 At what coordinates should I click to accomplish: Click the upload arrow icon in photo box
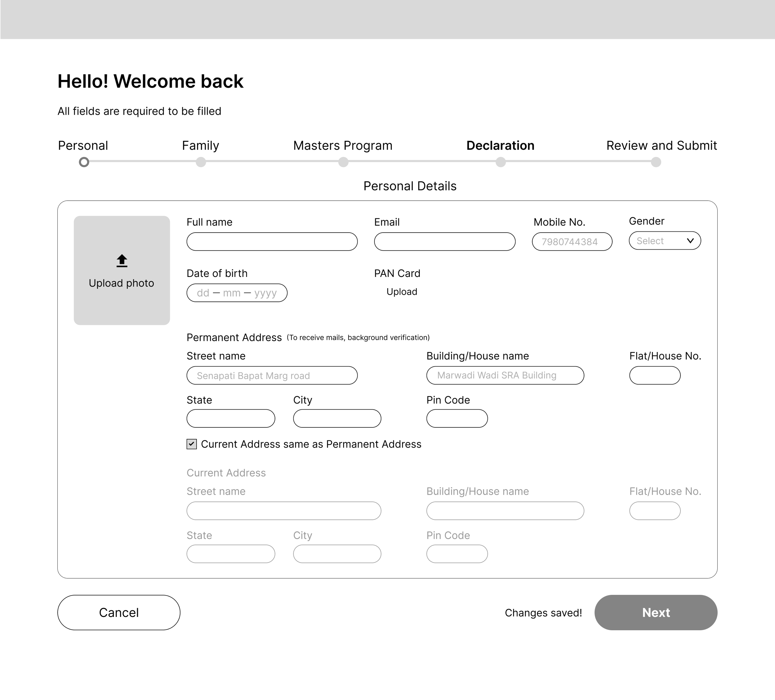122,261
